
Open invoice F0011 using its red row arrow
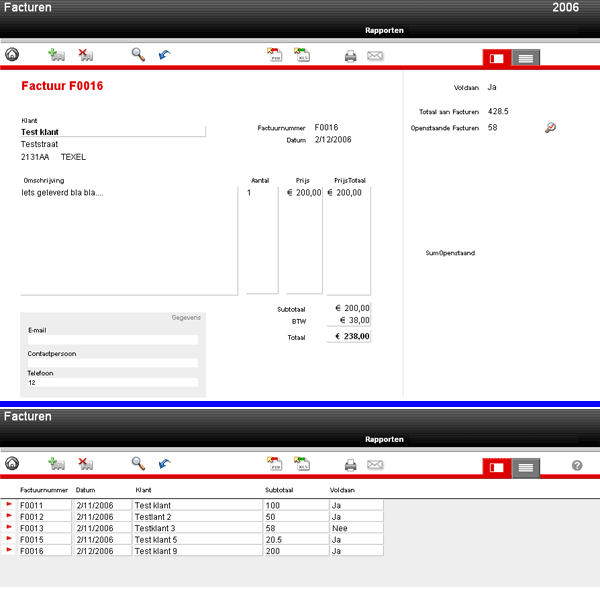pyautogui.click(x=10, y=505)
